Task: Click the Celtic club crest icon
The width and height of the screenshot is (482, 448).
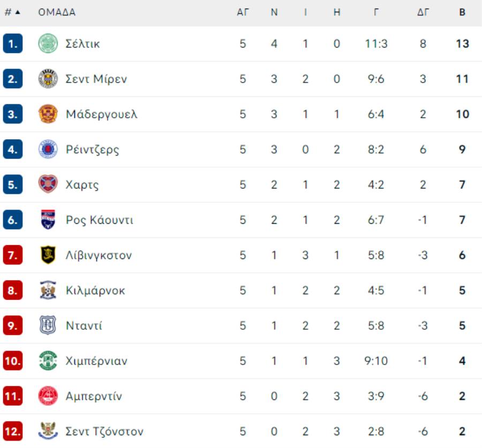Action: pos(48,43)
